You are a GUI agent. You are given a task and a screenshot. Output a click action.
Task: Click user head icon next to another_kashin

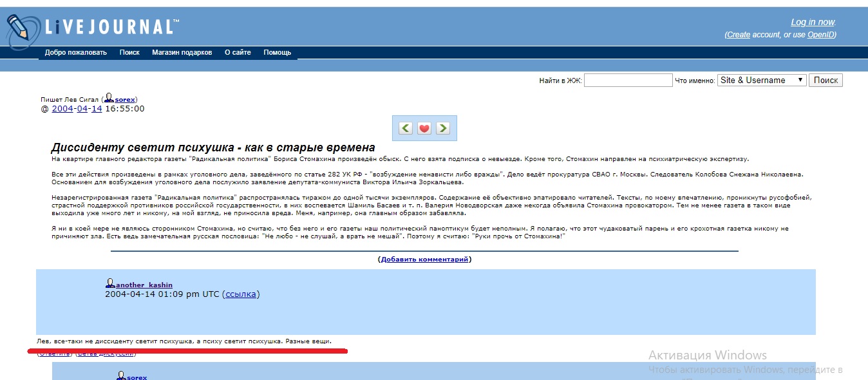point(110,283)
